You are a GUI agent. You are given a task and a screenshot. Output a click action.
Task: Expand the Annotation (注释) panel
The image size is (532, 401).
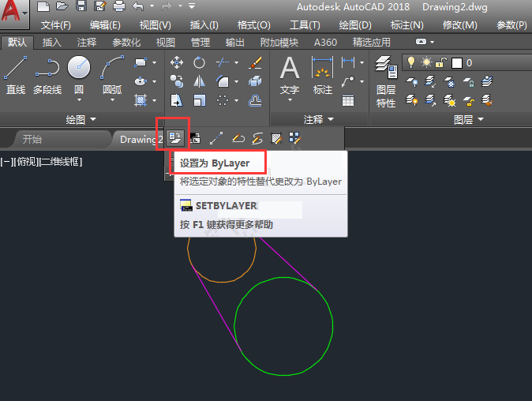[318, 119]
